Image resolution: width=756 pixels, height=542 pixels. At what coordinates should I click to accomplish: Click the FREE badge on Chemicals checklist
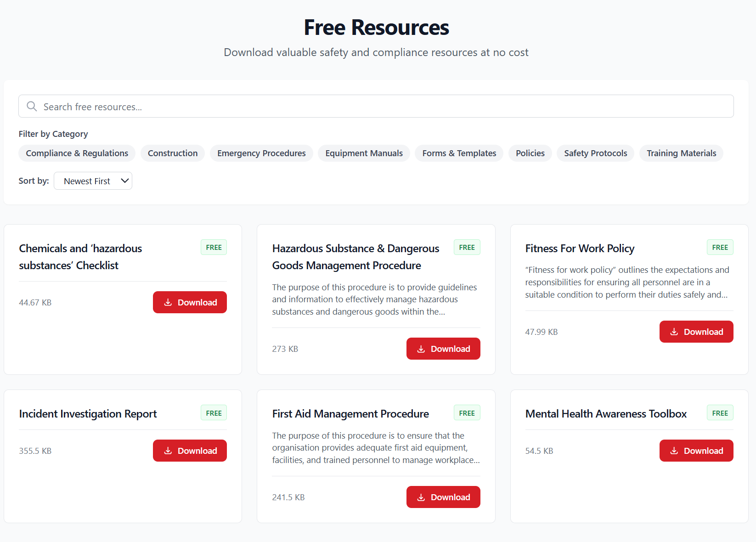pos(214,247)
